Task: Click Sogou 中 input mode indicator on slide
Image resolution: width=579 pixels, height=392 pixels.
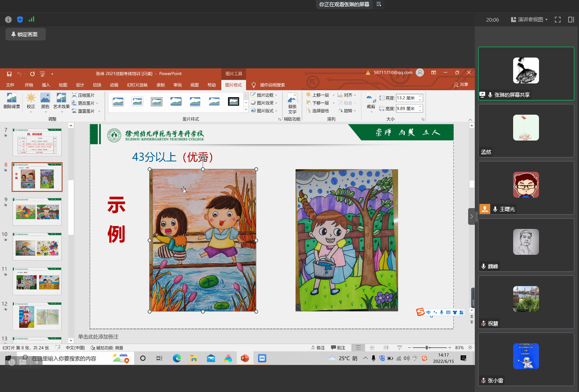Action: [428, 312]
